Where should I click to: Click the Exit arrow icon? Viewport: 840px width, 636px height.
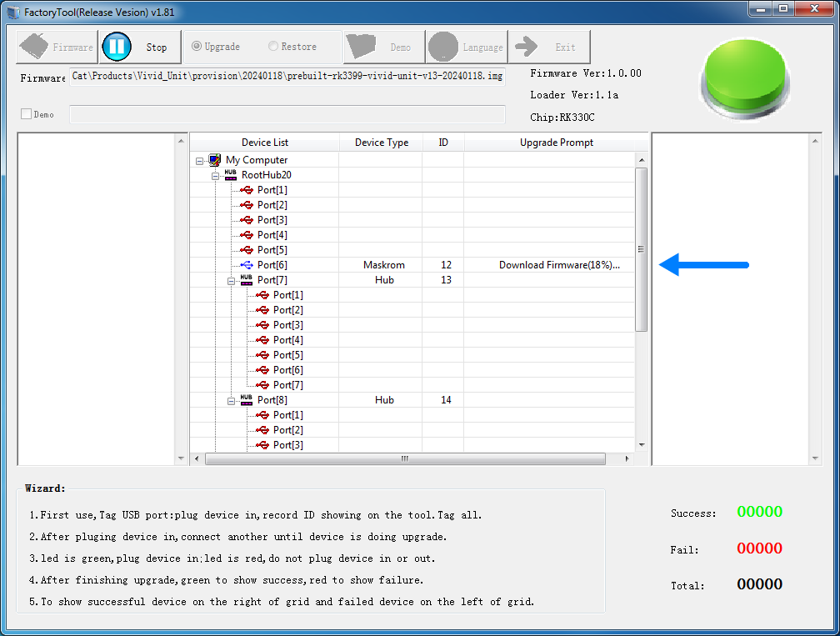pos(527,48)
